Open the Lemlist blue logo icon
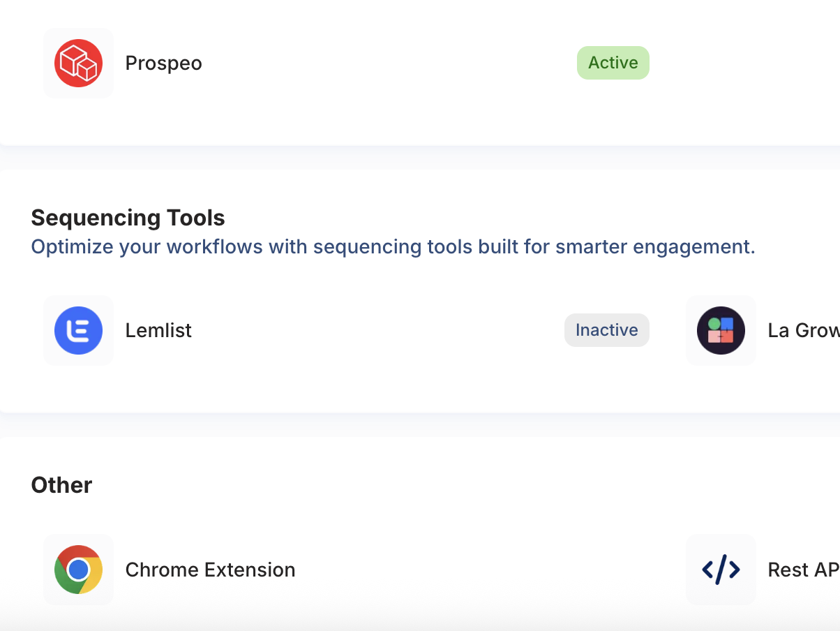Screen dimensions: 840x631 pyautogui.click(x=78, y=330)
